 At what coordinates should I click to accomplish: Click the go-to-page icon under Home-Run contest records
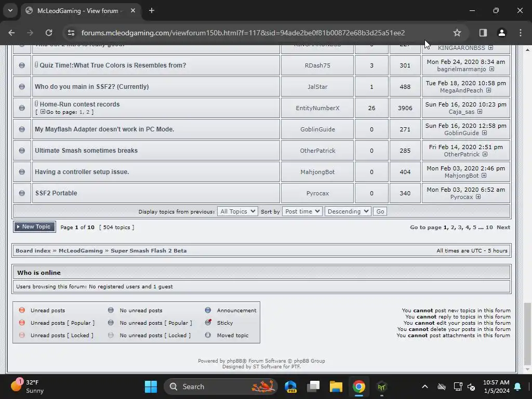click(x=43, y=112)
